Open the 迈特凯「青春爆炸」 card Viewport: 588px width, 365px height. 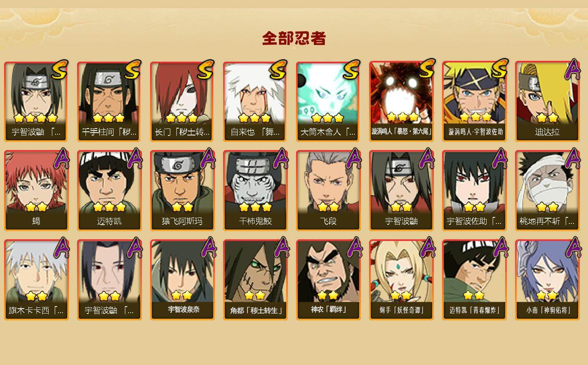click(x=474, y=280)
